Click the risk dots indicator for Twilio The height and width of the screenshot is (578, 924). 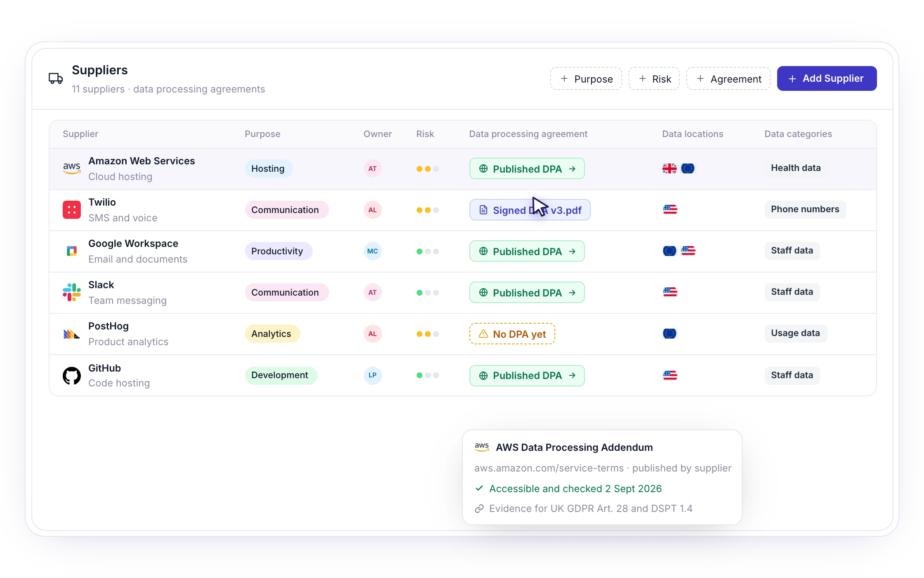[x=428, y=210]
